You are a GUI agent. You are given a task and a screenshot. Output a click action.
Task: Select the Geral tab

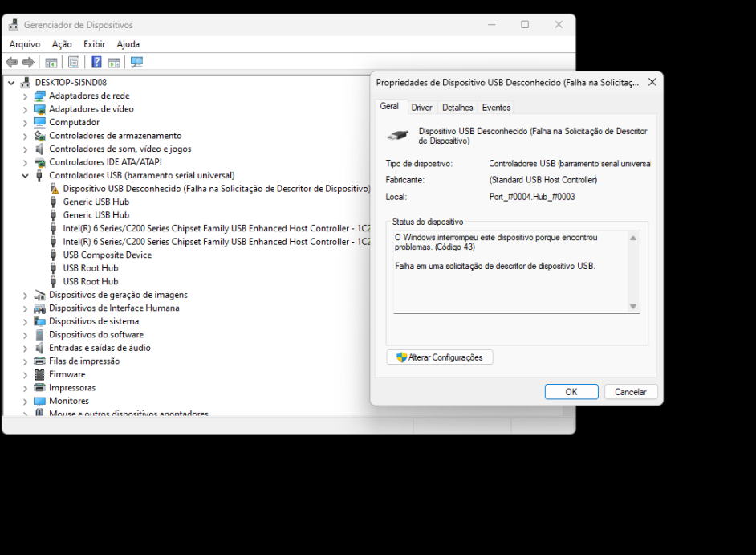coord(389,106)
